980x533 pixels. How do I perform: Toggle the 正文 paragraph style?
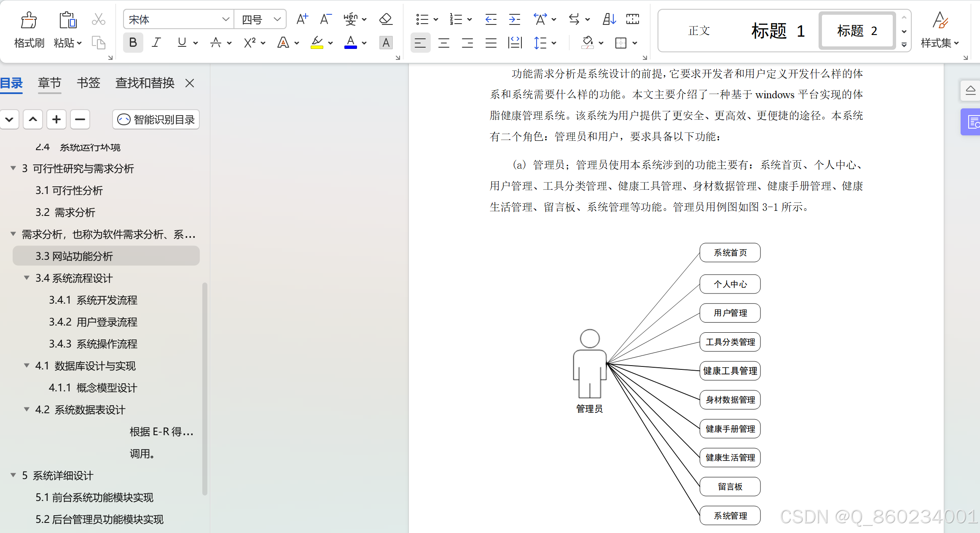pyautogui.click(x=698, y=30)
